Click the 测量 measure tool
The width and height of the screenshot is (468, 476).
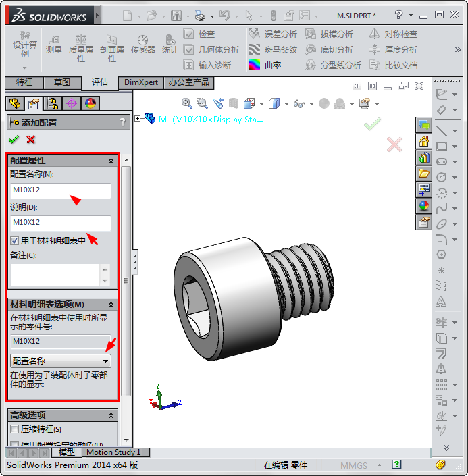[53, 43]
